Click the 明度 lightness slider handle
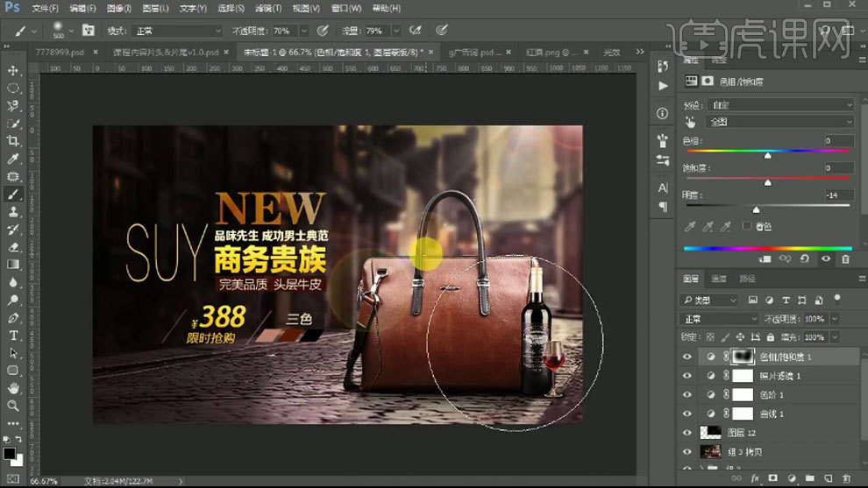Viewport: 868px width, 488px height. (757, 210)
